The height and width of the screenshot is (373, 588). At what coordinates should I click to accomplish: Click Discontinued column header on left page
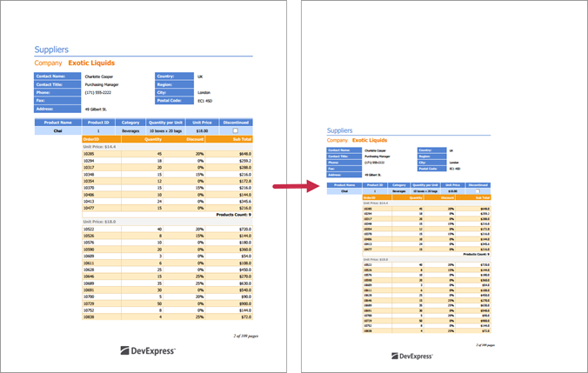(236, 123)
